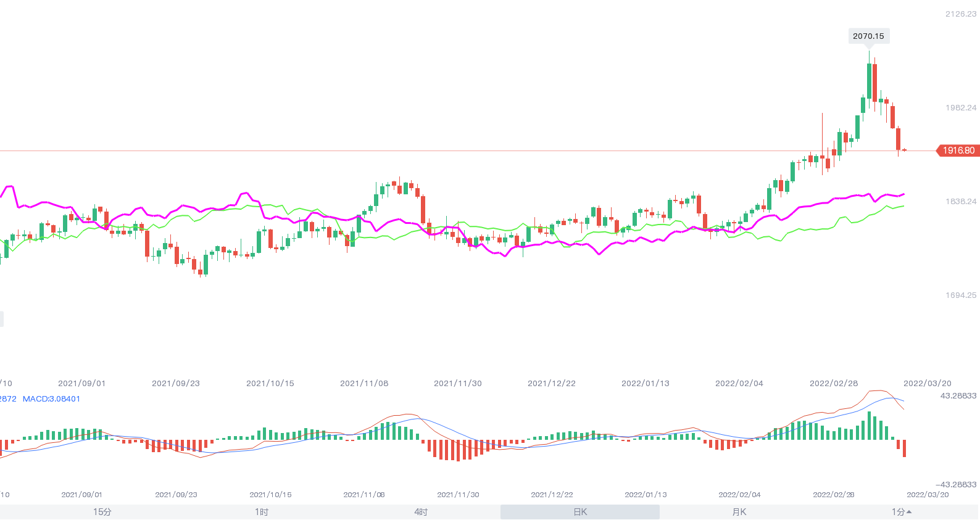Switch to the 月K monthly tab
This screenshot has height=520, width=980.
click(x=739, y=512)
